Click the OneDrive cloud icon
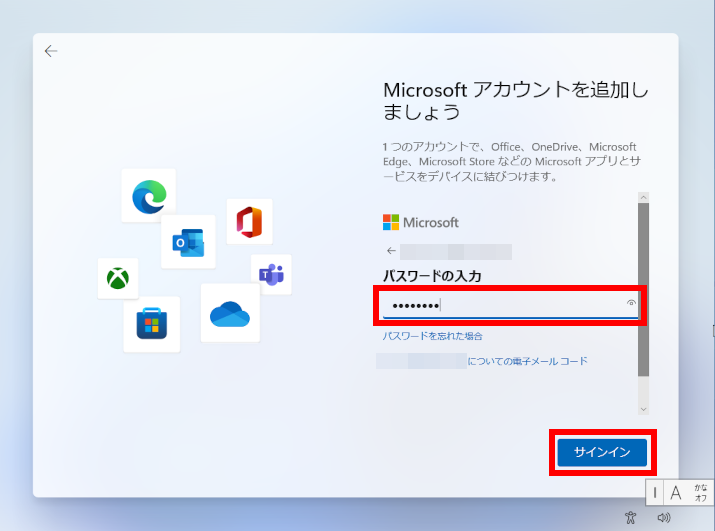This screenshot has width=715, height=531. (230, 313)
